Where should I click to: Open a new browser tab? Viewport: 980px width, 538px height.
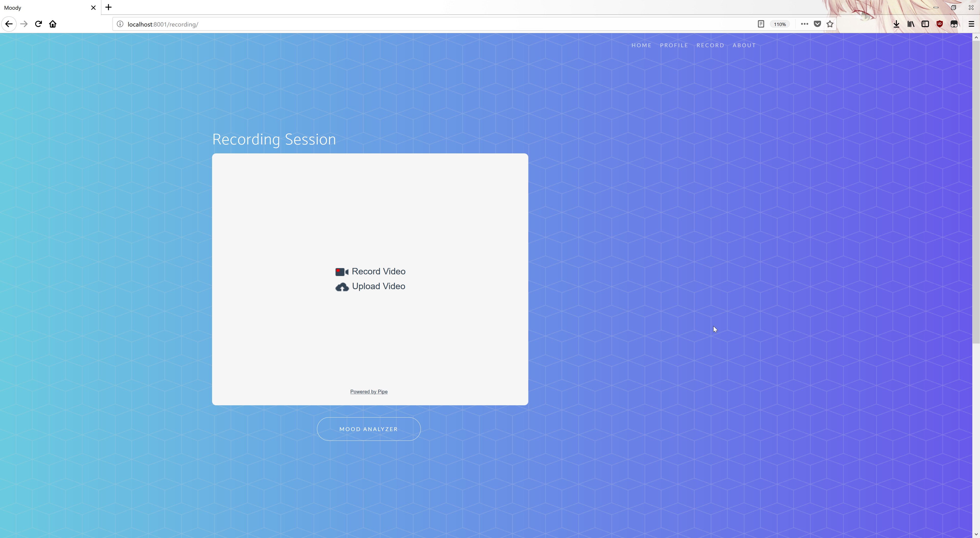point(108,7)
